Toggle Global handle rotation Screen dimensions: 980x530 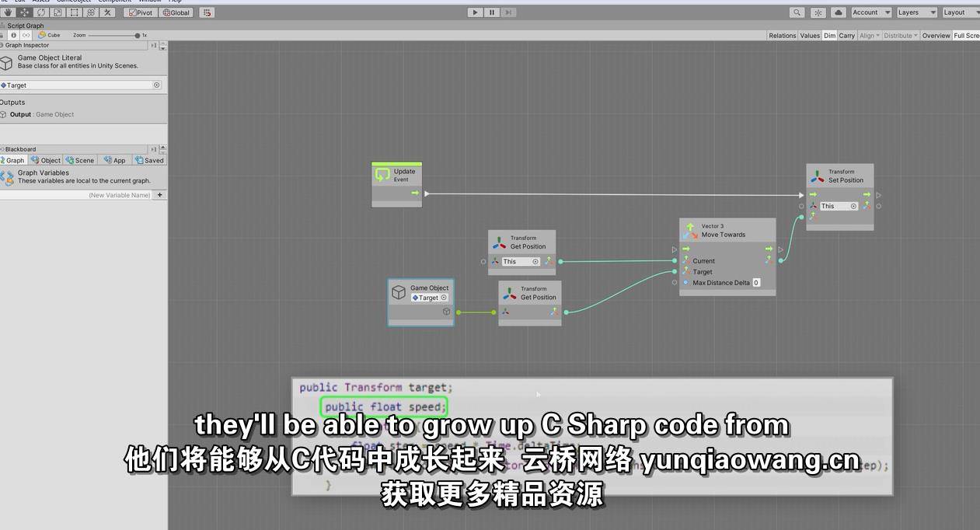click(x=176, y=12)
